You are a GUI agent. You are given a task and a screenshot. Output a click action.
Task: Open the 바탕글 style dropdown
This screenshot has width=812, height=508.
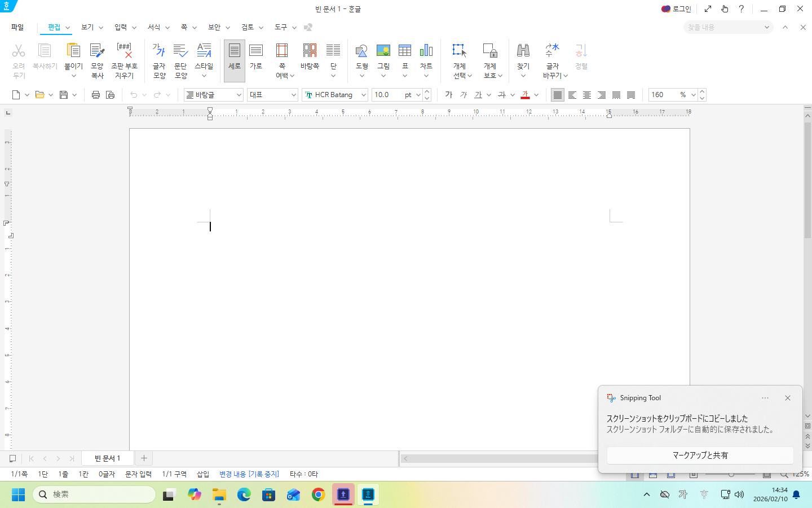click(239, 95)
